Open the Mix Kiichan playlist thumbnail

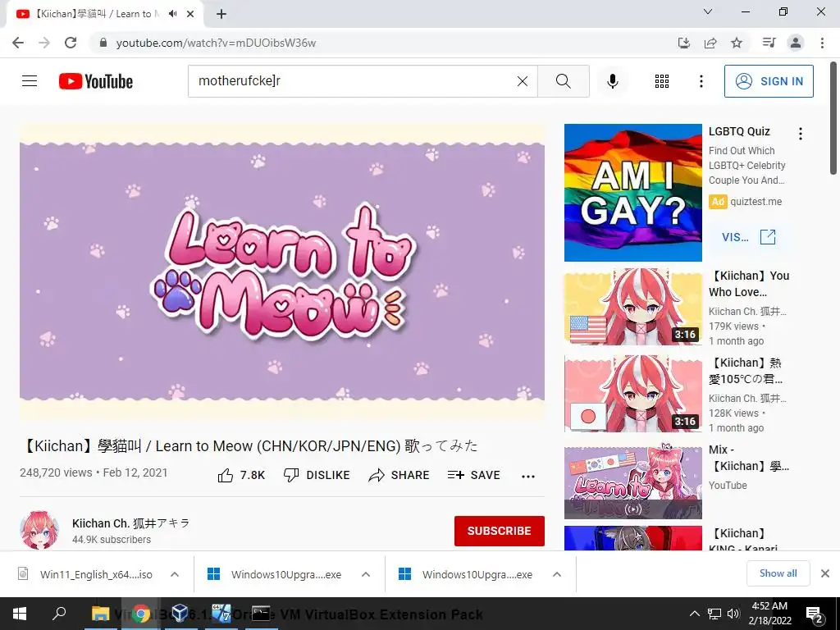[x=632, y=481]
